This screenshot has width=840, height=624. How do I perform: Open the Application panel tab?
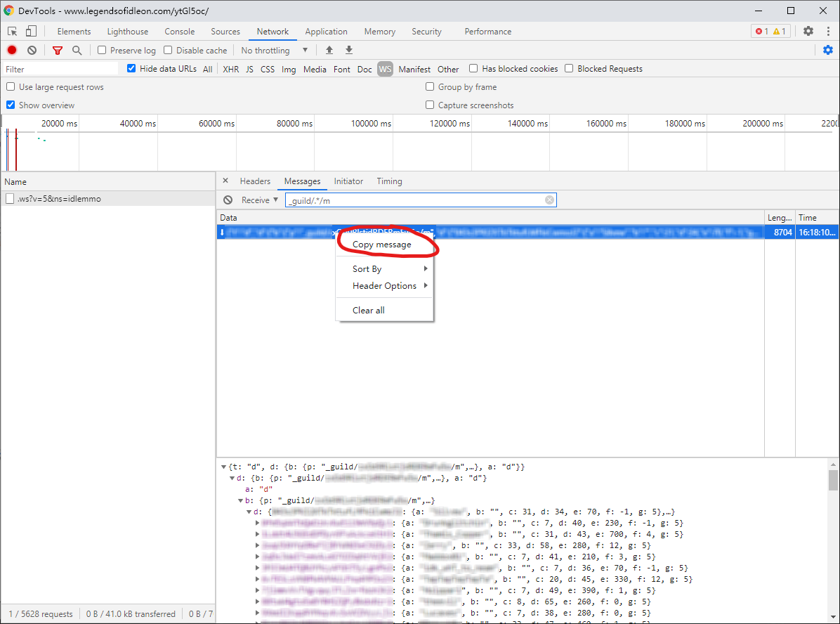click(327, 32)
